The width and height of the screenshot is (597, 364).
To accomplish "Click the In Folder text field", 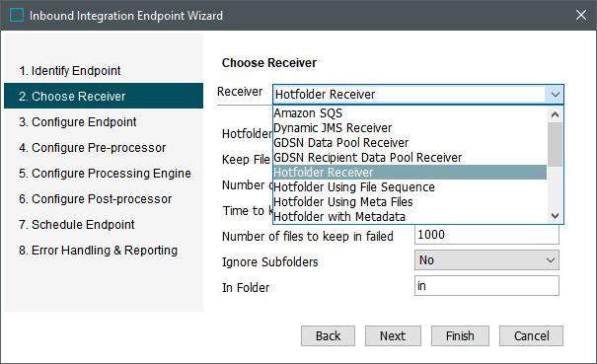I will (486, 286).
